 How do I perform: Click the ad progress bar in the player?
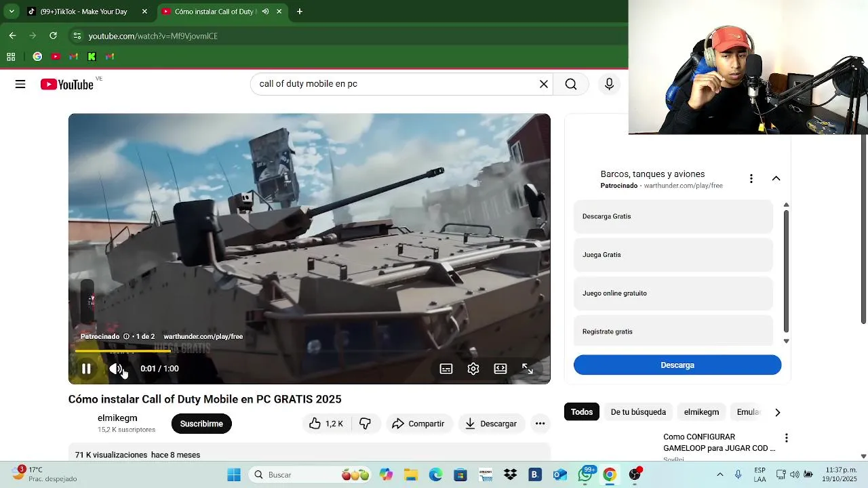tap(309, 351)
